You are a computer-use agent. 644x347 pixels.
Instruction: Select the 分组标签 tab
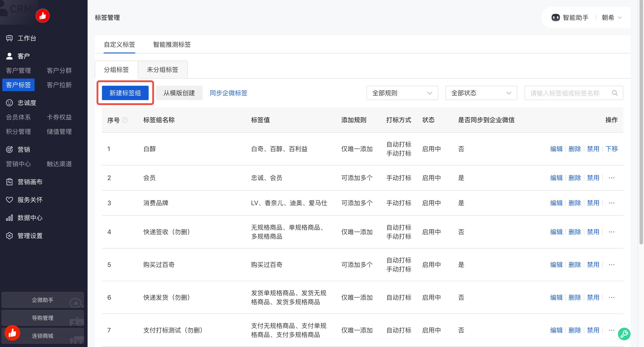(116, 69)
